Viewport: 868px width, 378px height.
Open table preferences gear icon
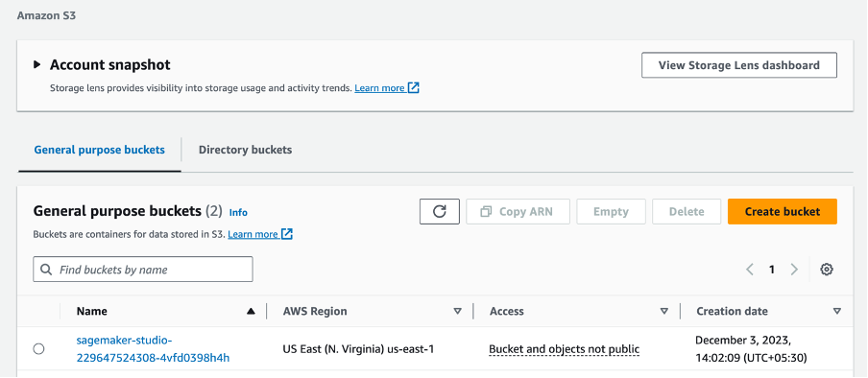(x=827, y=270)
